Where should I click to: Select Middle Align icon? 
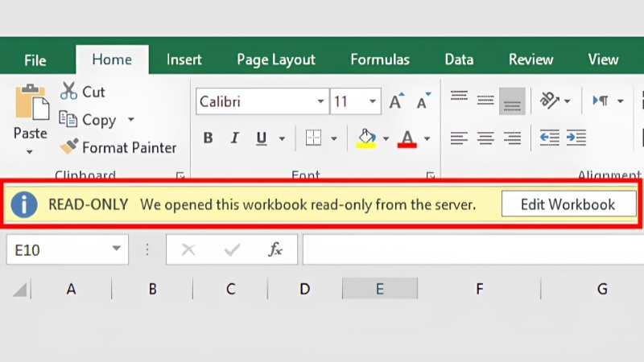point(485,101)
